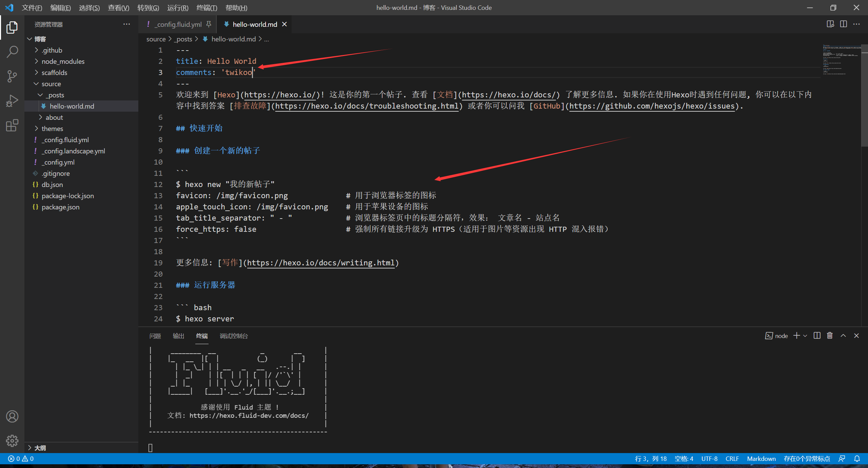
Task: Kill the terminal with the trash icon
Action: [830, 336]
